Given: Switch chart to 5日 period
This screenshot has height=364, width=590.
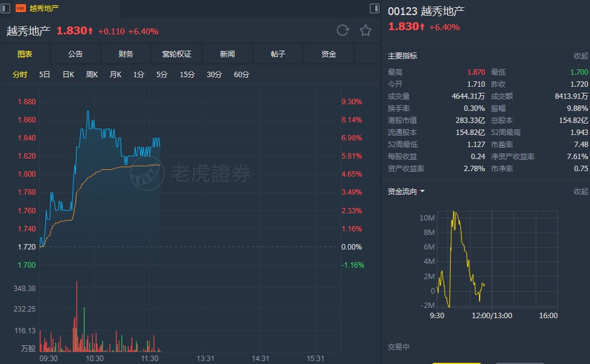Looking at the screenshot, I should coord(45,75).
